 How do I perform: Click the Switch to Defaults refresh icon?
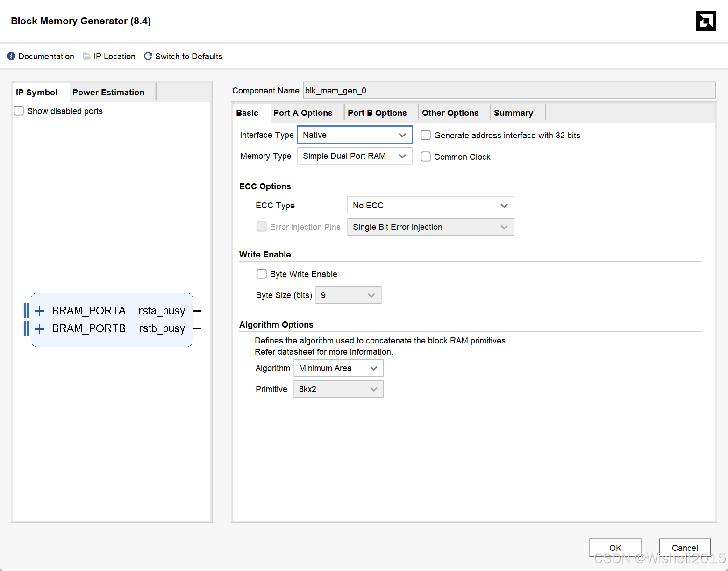[x=148, y=56]
